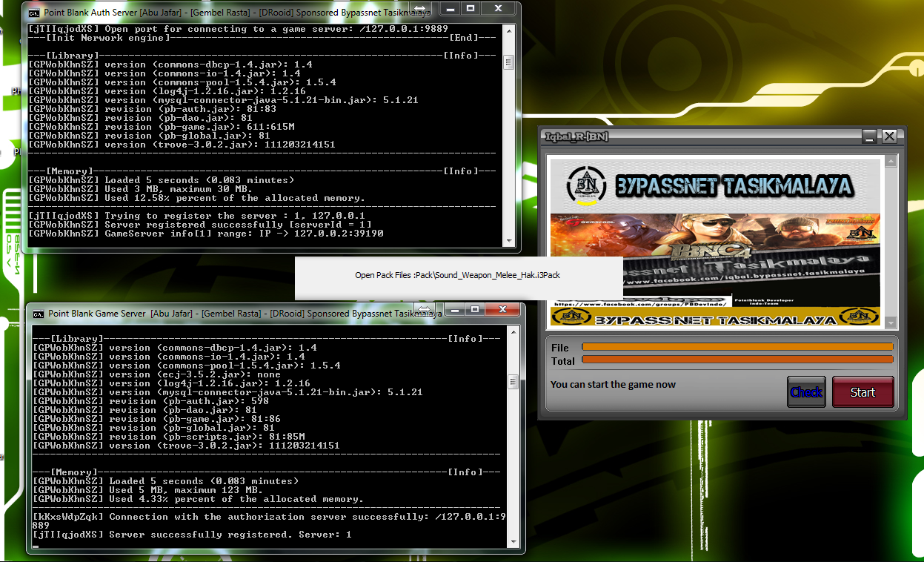The width and height of the screenshot is (924, 562).
Task: Click the Point Blank Auth Server title text
Action: 237,13
